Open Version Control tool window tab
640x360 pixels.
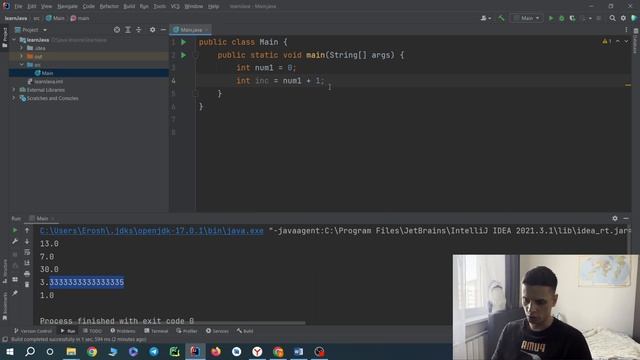click(33, 331)
